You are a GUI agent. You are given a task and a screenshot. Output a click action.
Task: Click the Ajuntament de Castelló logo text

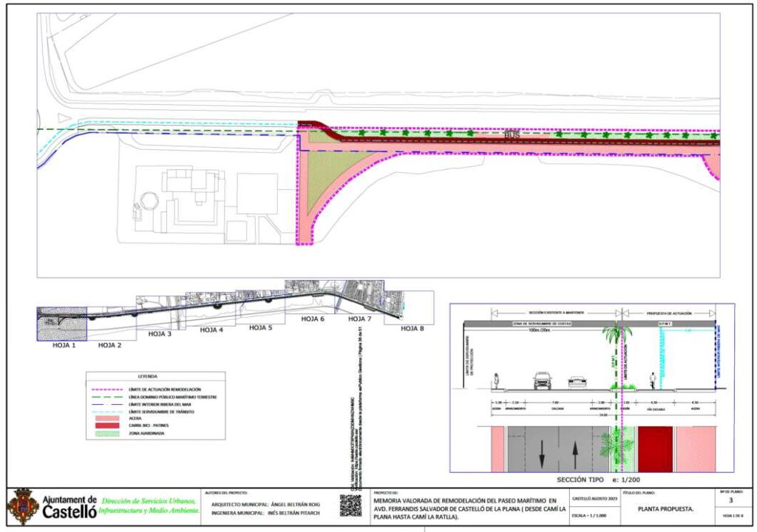[x=68, y=507]
